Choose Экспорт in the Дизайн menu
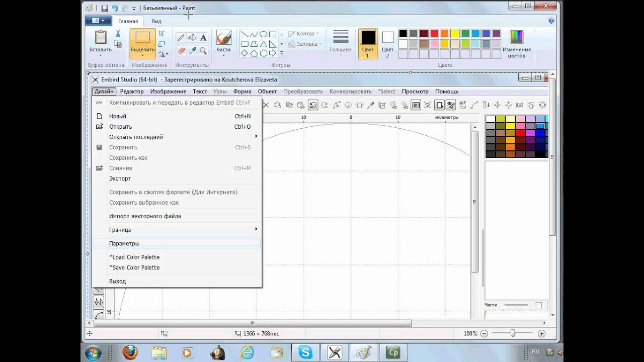644x362 pixels. 177,178
